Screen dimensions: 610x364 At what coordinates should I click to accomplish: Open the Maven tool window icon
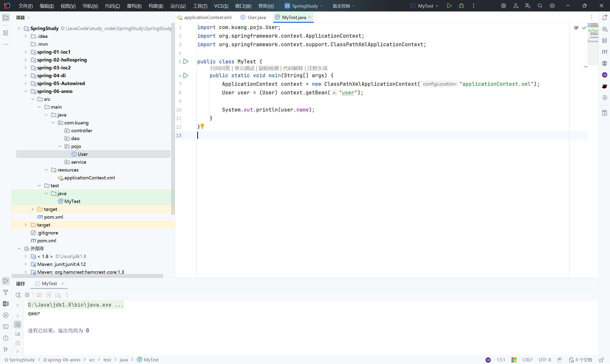[604, 52]
